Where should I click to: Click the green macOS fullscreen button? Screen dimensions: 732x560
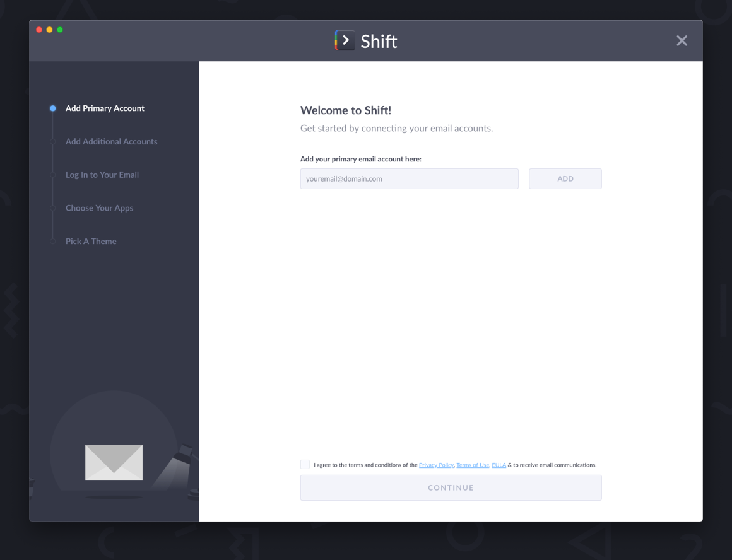click(x=60, y=30)
